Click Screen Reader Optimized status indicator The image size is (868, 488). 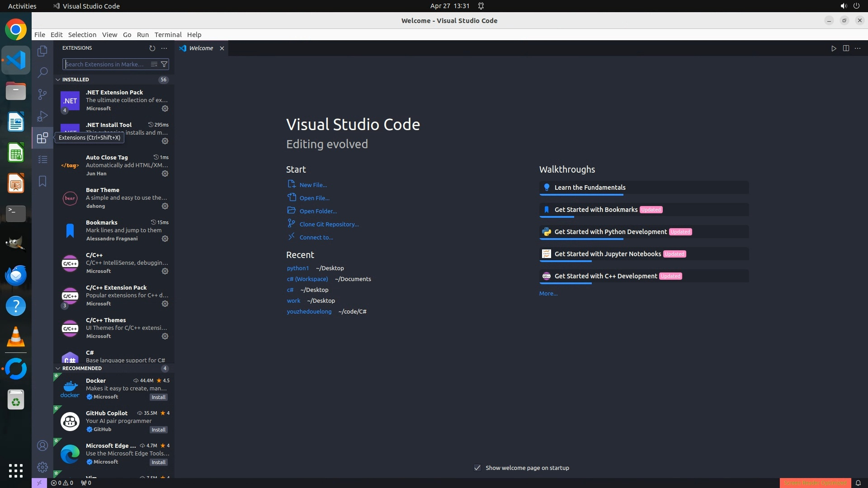click(815, 483)
